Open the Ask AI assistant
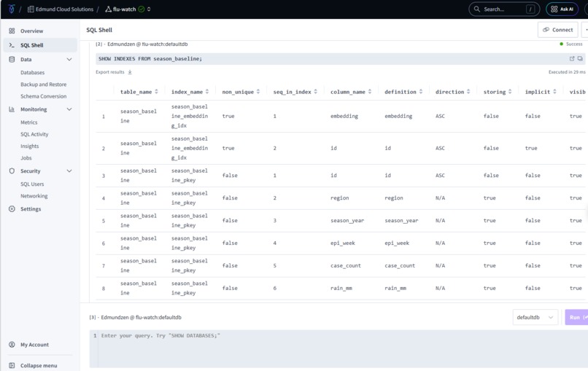The width and height of the screenshot is (588, 371). click(x=562, y=9)
